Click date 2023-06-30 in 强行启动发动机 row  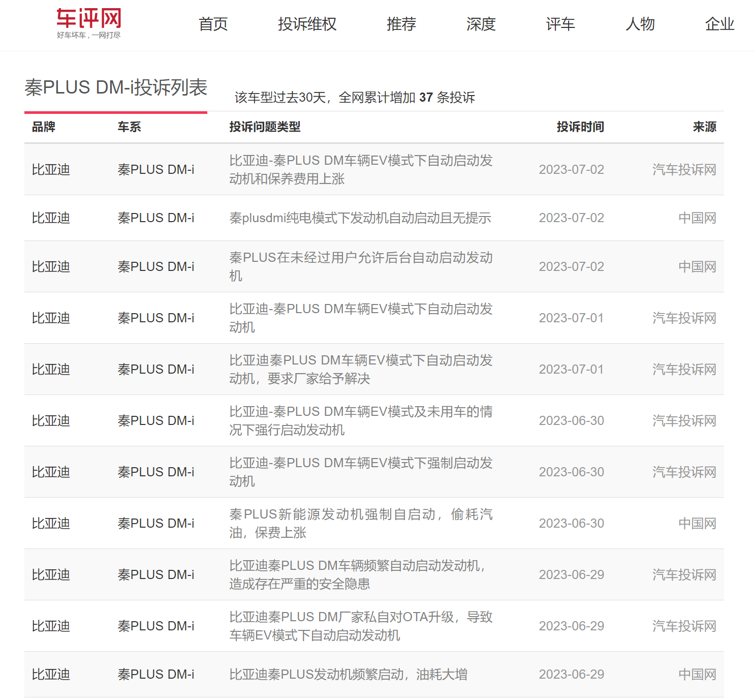click(x=572, y=420)
